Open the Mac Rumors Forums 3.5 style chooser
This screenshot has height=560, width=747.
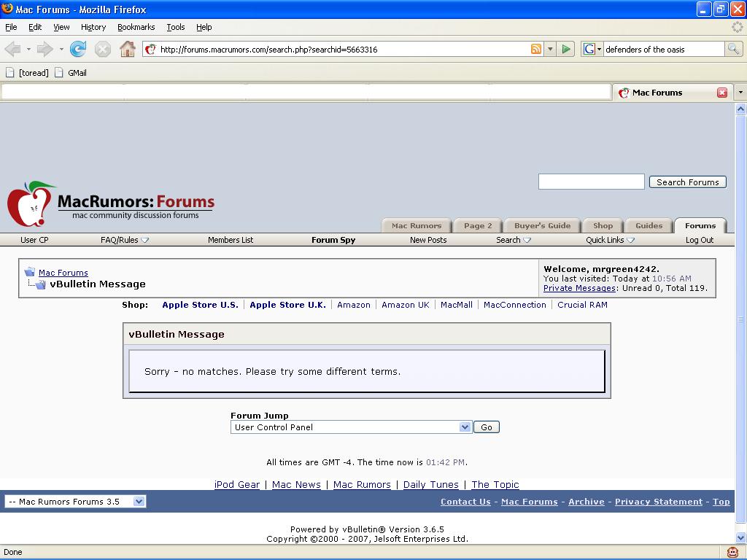75,502
